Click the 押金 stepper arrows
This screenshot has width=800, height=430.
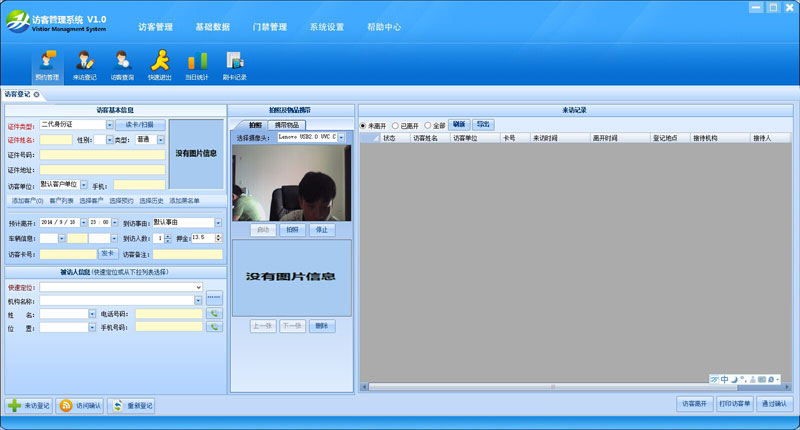[x=219, y=238]
